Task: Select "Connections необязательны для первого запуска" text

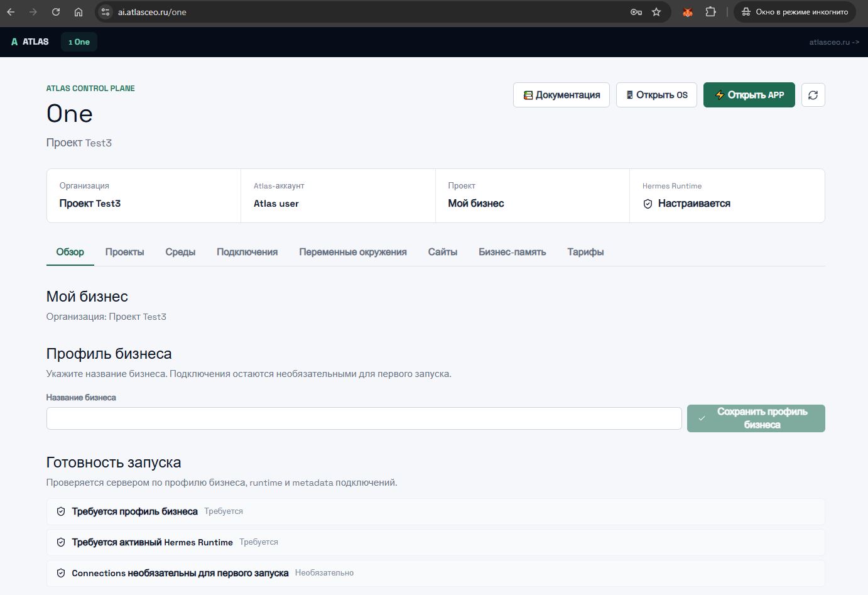Action: tap(180, 573)
